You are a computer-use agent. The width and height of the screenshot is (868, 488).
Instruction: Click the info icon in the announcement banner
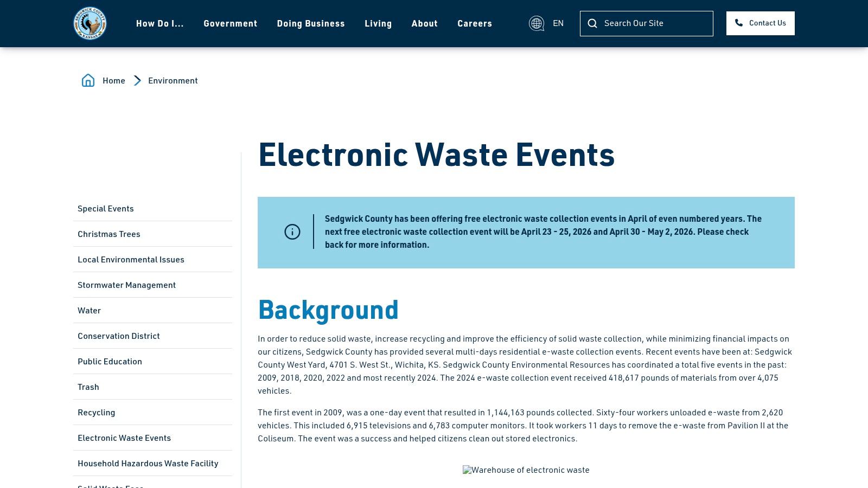coord(292,232)
